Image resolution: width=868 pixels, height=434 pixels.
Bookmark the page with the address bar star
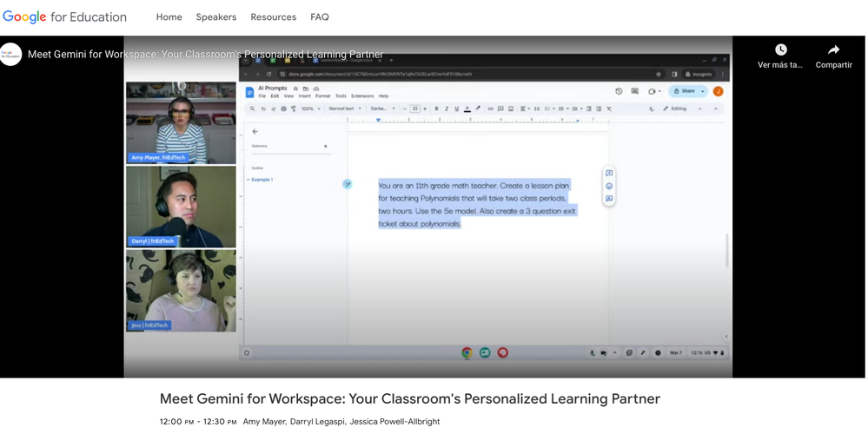point(659,74)
